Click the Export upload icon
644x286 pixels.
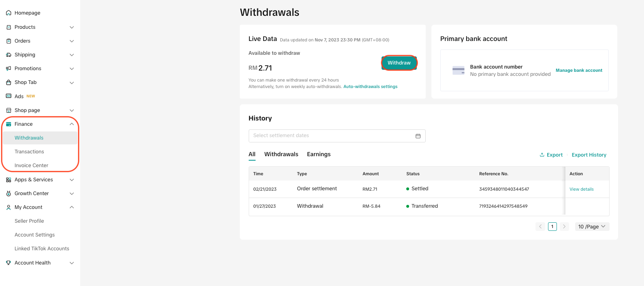click(x=542, y=155)
